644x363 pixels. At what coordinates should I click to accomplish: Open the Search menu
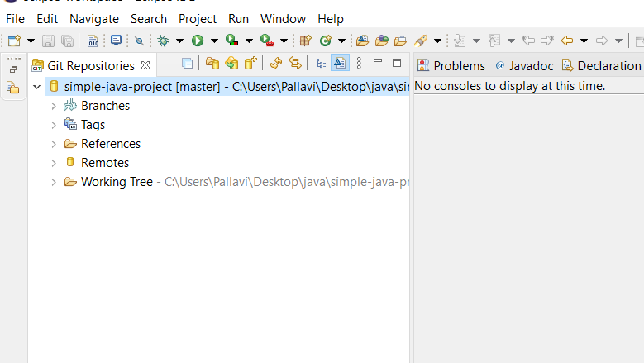tap(149, 19)
